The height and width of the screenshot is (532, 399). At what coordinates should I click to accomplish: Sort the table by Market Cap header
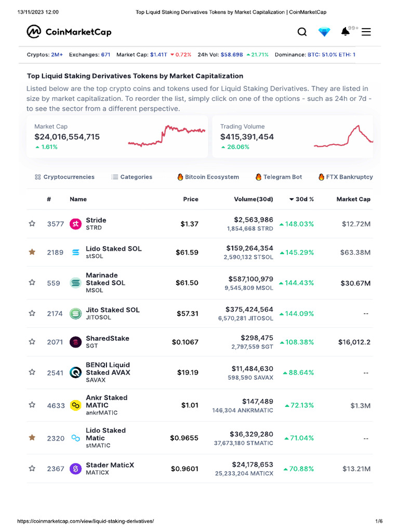tap(353, 199)
